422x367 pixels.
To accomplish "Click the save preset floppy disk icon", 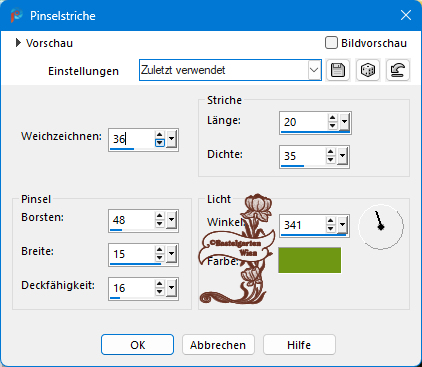I will (338, 70).
